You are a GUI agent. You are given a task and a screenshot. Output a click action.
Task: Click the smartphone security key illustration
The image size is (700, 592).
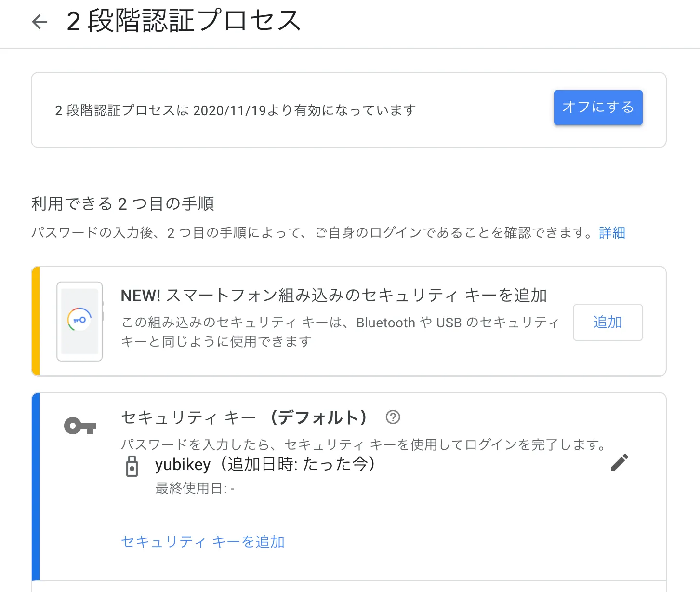point(79,321)
